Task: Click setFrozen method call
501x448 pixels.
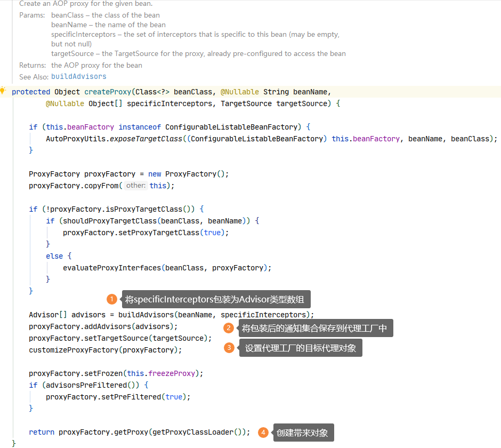Action: click(x=103, y=374)
